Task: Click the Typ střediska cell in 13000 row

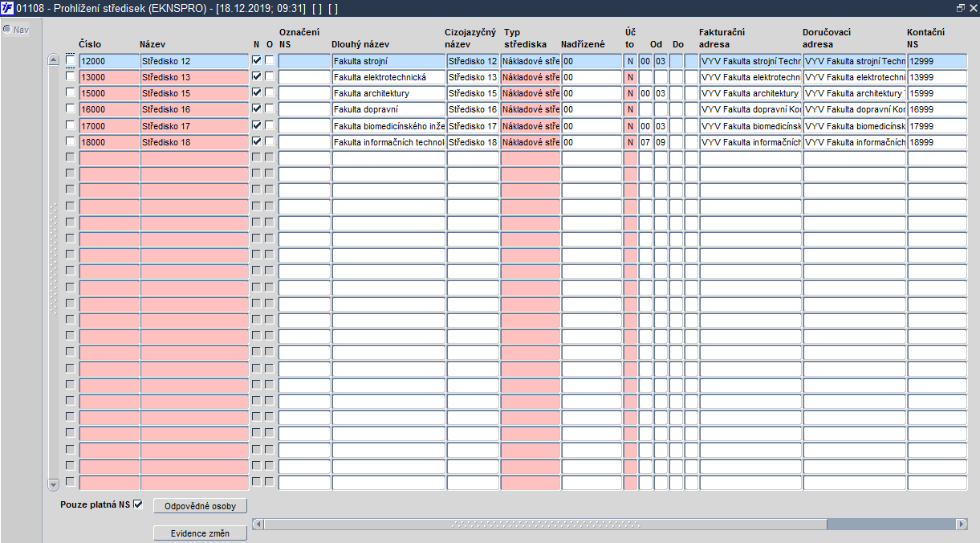Action: [x=531, y=77]
